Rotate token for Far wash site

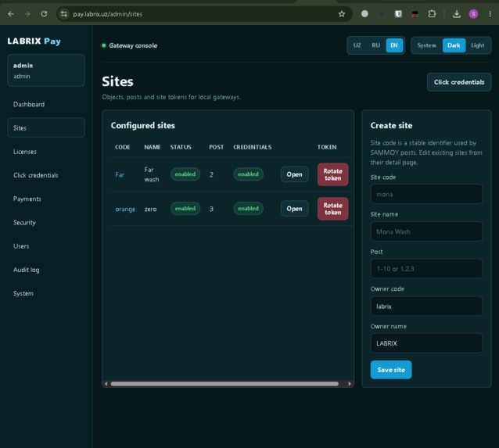pyautogui.click(x=333, y=174)
